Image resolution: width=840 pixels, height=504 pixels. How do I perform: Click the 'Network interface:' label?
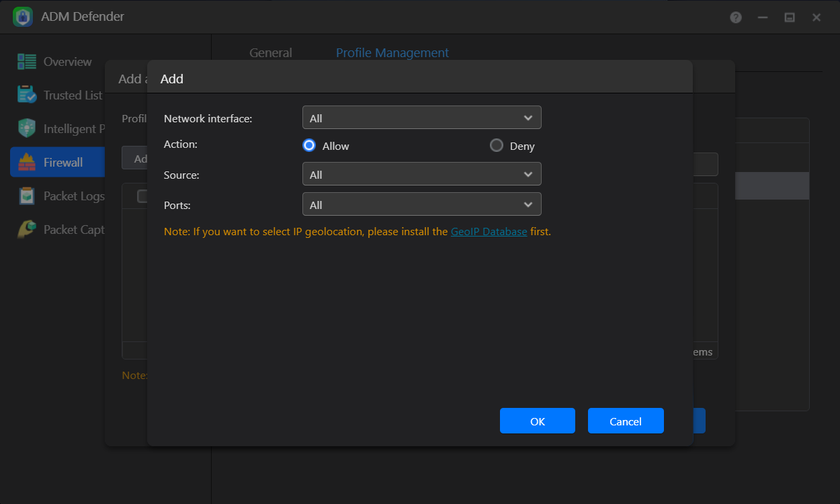[x=208, y=118]
